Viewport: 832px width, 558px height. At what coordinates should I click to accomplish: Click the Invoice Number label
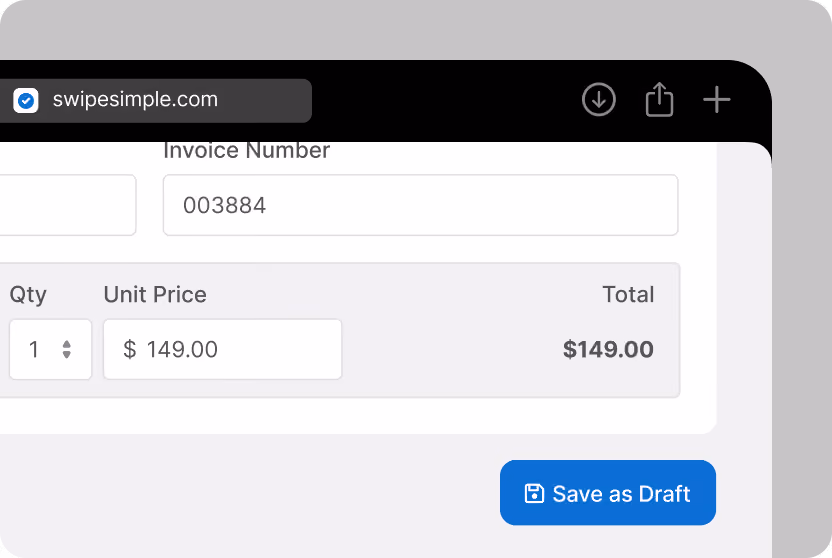pyautogui.click(x=246, y=151)
